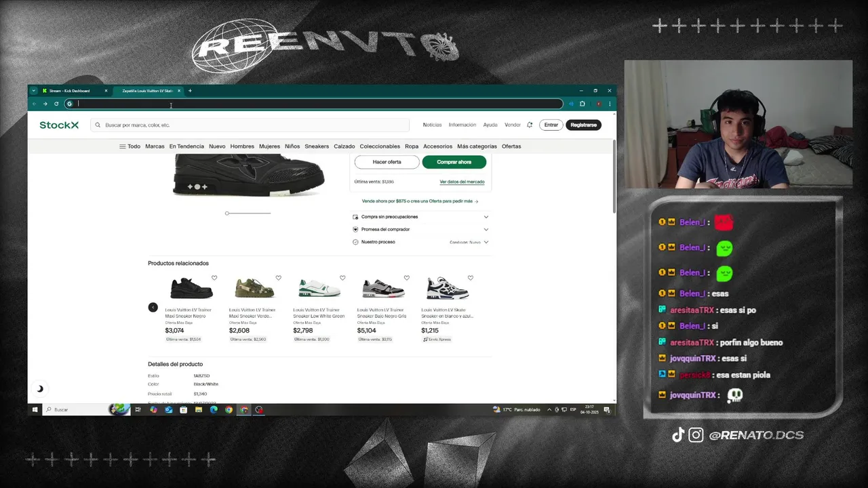The width and height of the screenshot is (868, 488).
Task: Open the Marcas menu
Action: click(x=155, y=146)
